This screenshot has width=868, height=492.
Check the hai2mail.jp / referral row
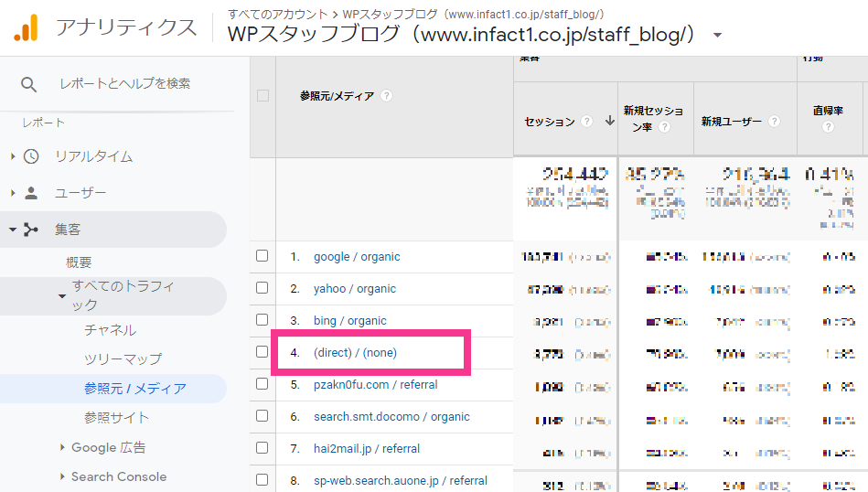pos(262,448)
